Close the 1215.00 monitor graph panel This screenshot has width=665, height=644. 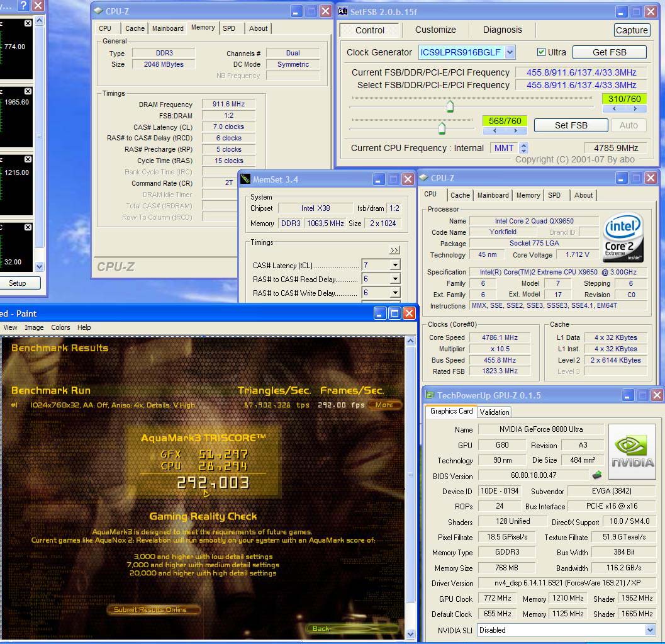28,159
